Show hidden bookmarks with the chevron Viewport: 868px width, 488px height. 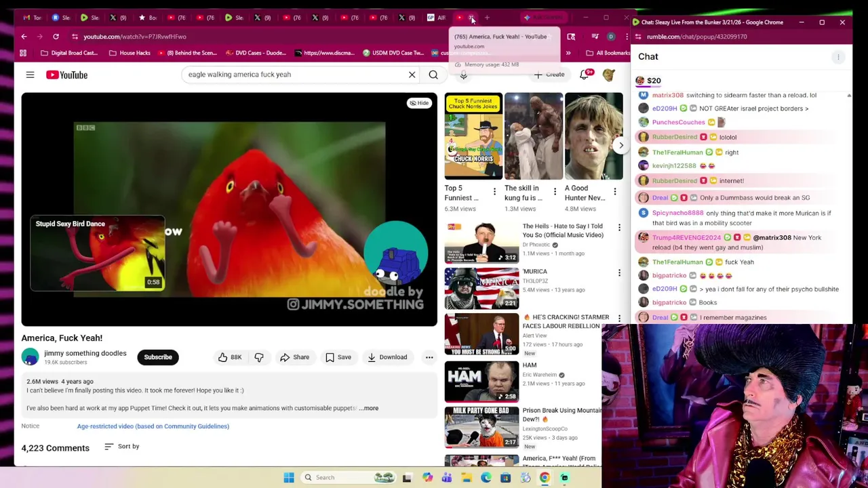[x=568, y=53]
